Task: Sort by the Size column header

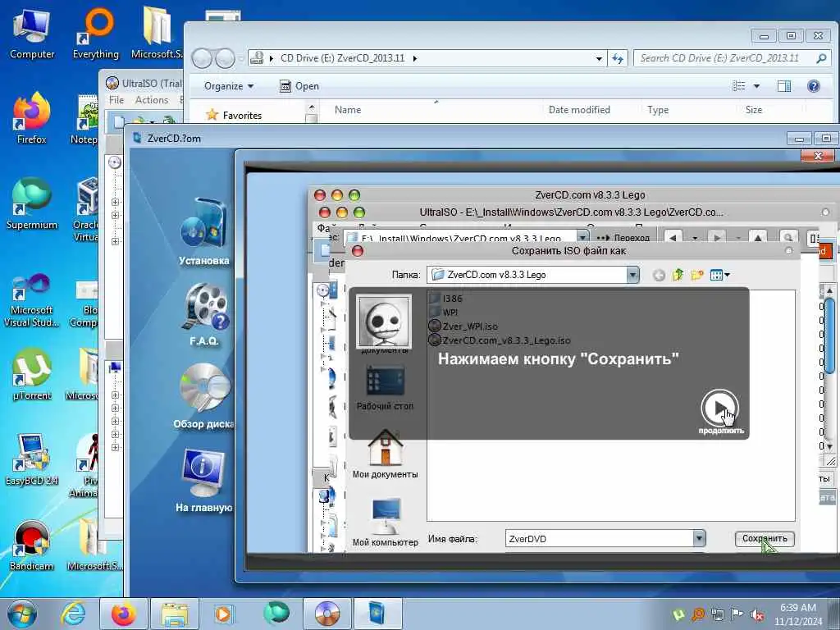Action: pos(753,110)
